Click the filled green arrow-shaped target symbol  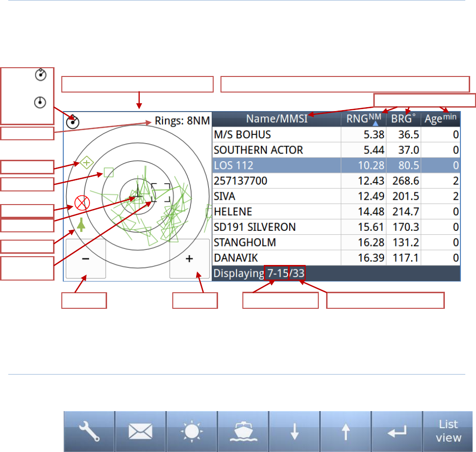point(81,225)
